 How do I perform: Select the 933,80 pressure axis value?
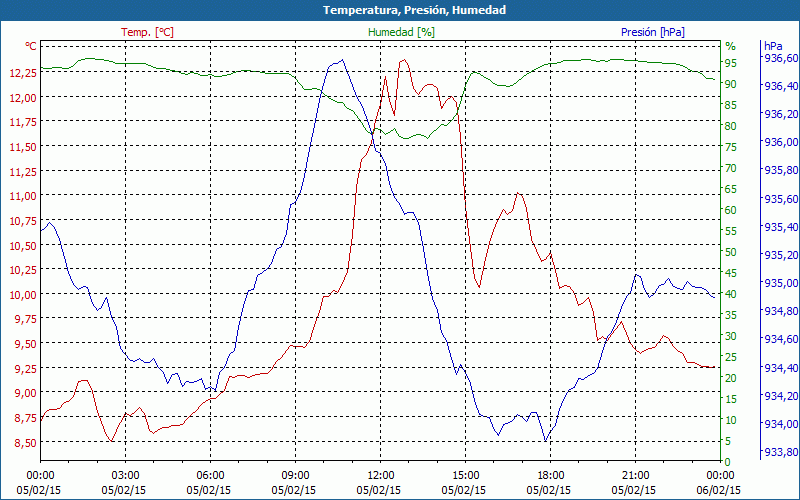[781, 452]
